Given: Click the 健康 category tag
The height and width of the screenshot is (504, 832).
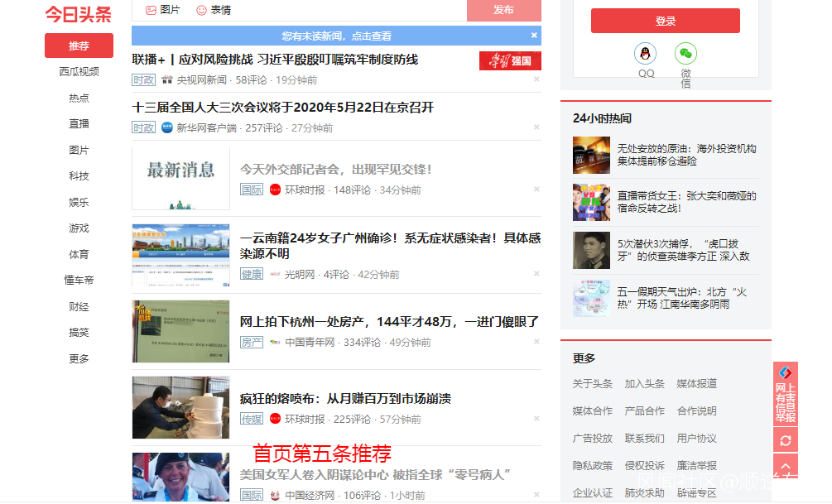Looking at the screenshot, I should pos(252,274).
